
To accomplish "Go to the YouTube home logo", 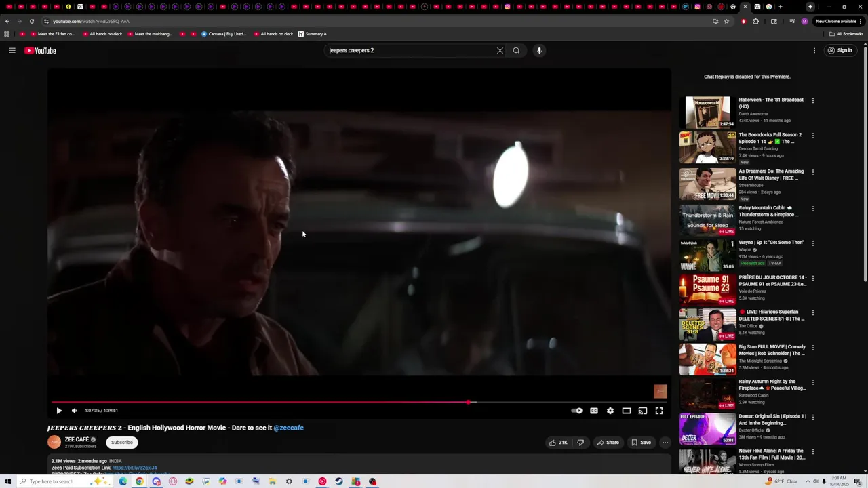I will (40, 50).
